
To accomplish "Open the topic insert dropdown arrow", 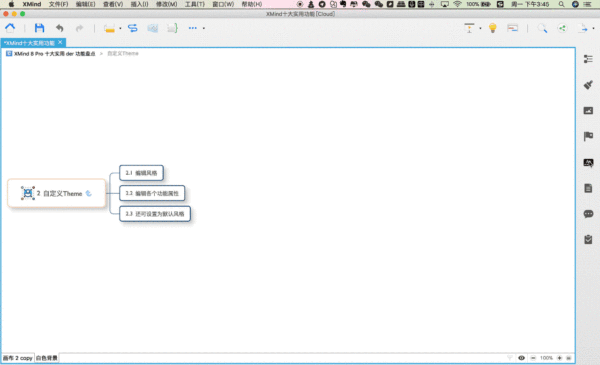I will (120, 28).
